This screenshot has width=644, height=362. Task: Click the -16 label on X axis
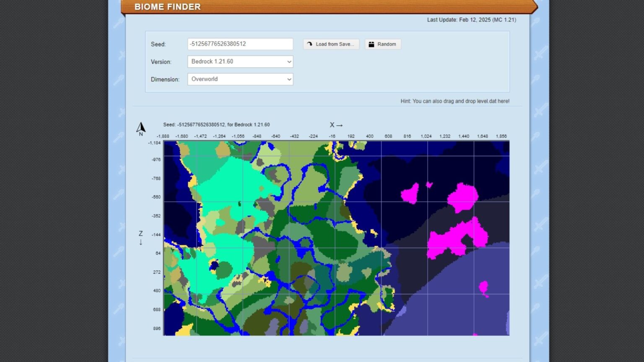click(x=332, y=136)
